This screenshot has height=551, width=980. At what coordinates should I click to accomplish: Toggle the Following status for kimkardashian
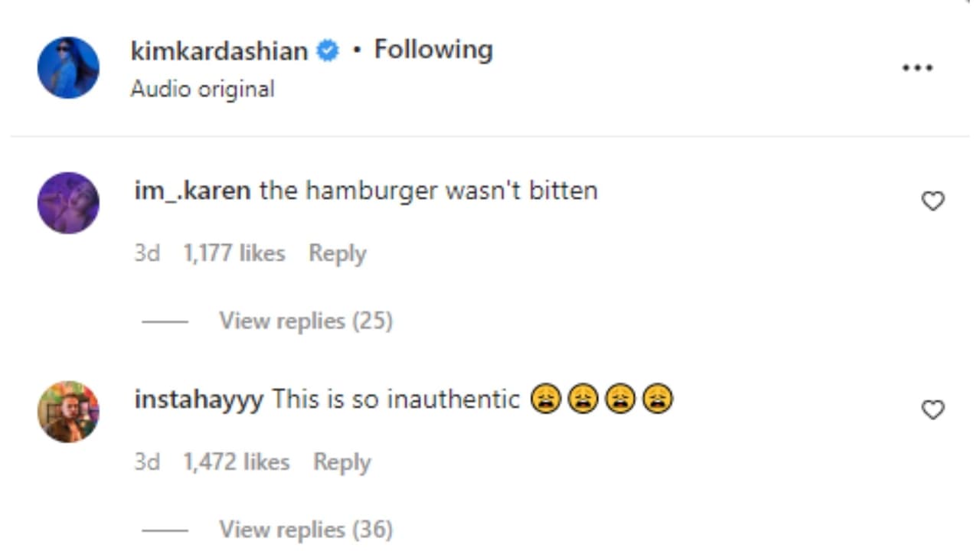433,49
